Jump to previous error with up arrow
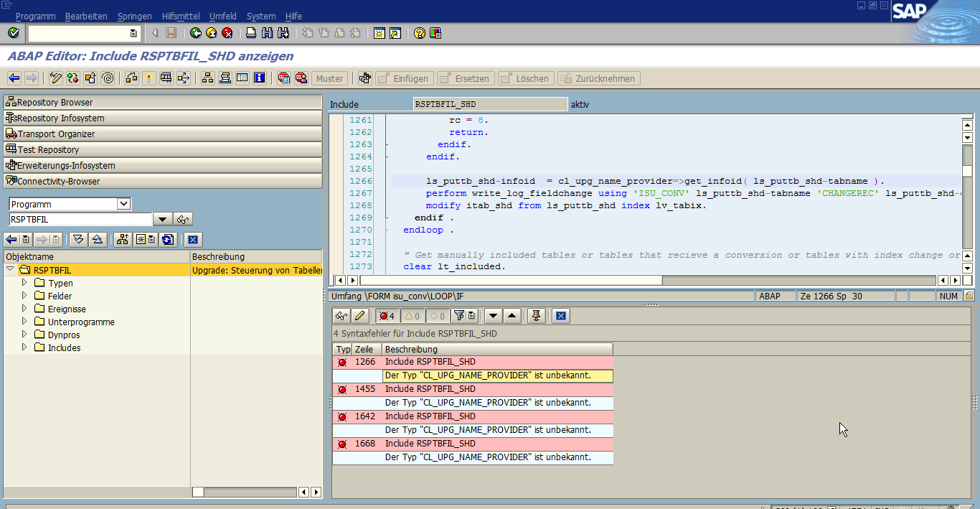Image resolution: width=980 pixels, height=509 pixels. pyautogui.click(x=512, y=316)
